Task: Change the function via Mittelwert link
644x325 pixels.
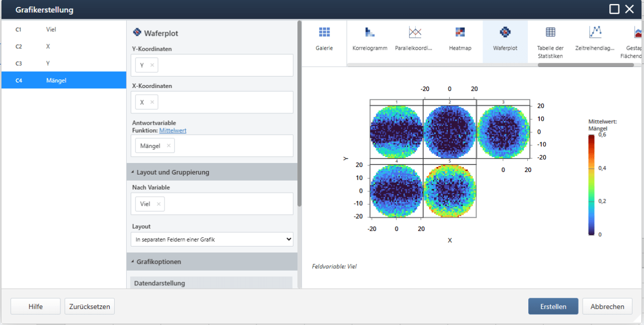Action: (173, 130)
